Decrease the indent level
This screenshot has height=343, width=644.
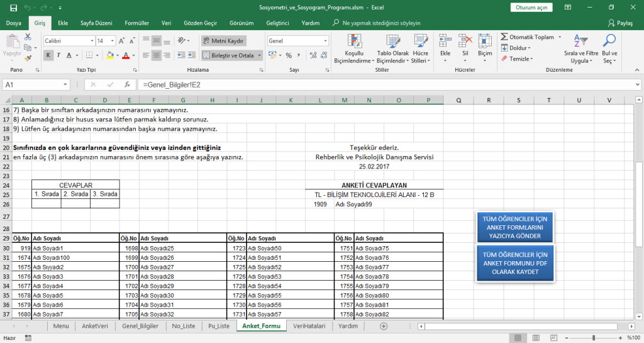pos(181,55)
